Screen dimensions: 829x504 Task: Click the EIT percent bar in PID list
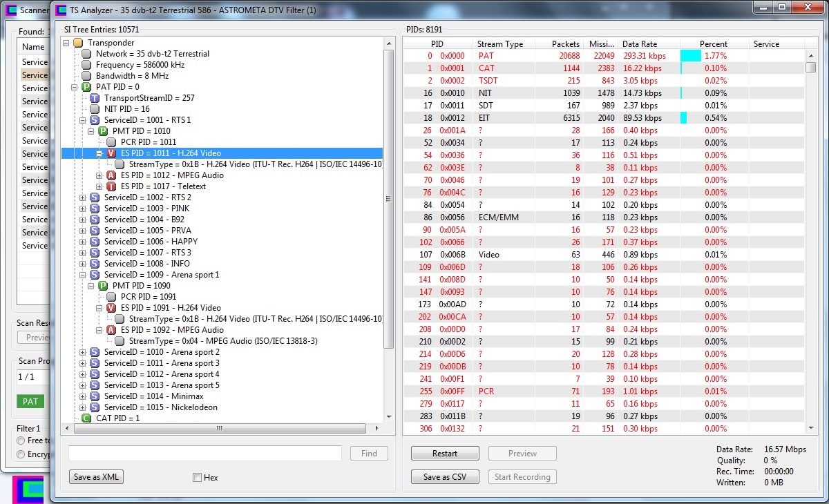click(684, 118)
